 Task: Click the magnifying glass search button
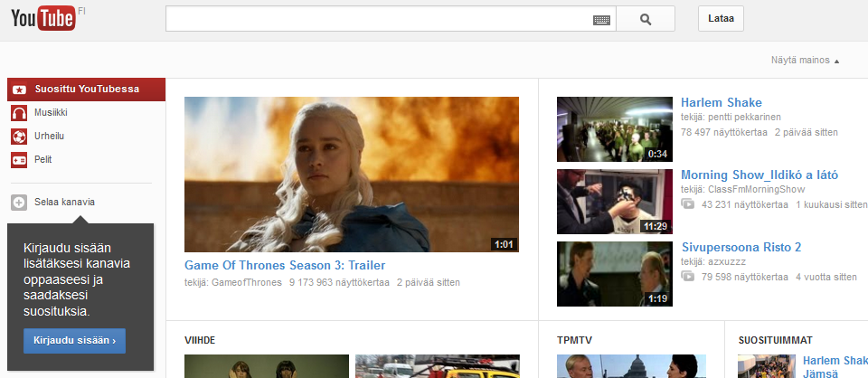click(645, 19)
